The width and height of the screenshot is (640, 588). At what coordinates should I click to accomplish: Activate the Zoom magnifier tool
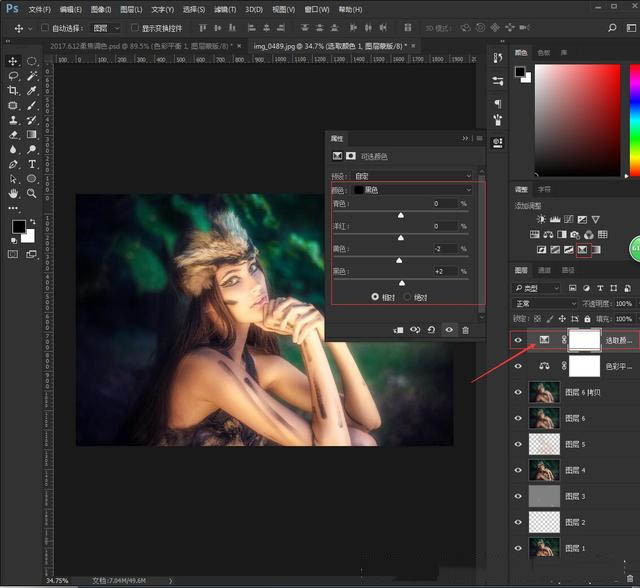(32, 192)
